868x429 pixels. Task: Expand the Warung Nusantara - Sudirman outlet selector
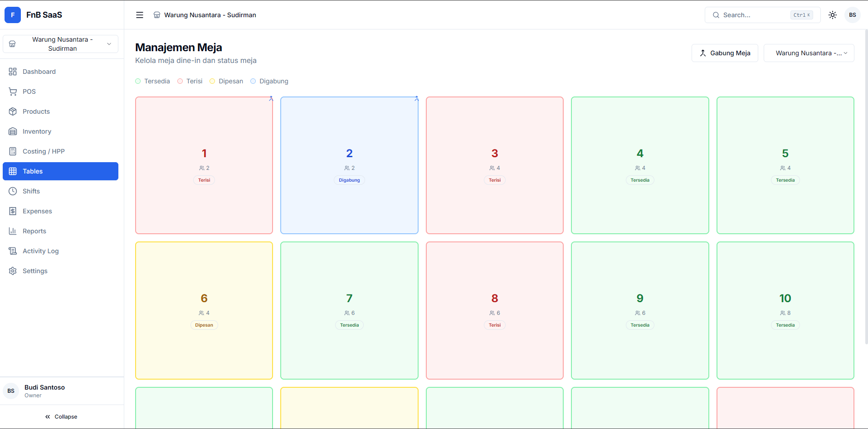(60, 44)
